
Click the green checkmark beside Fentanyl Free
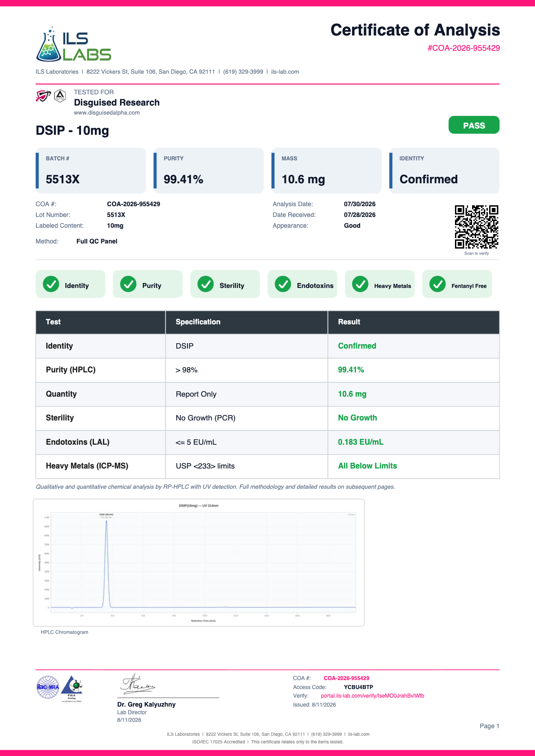click(x=437, y=284)
